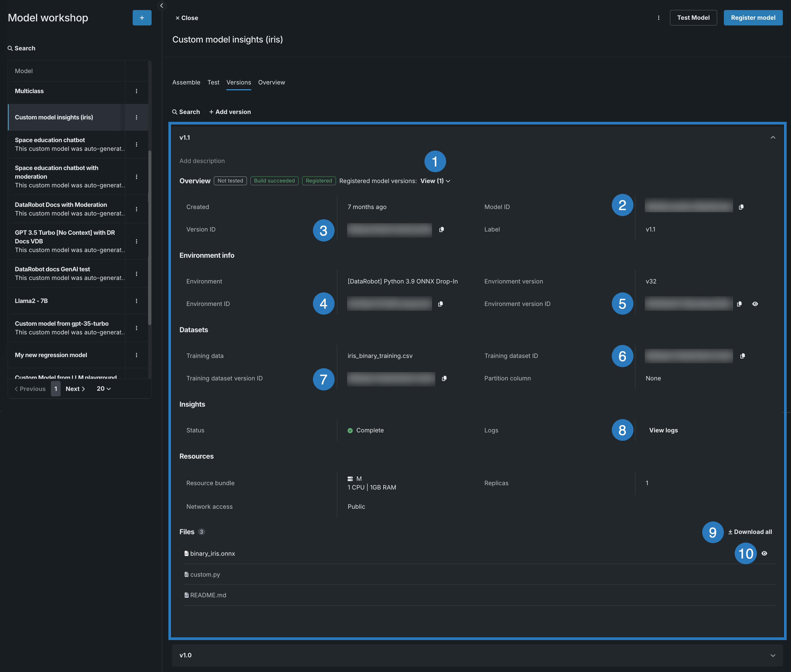791x672 pixels.
Task: Collapse the v1.1 version panel
Action: (773, 138)
